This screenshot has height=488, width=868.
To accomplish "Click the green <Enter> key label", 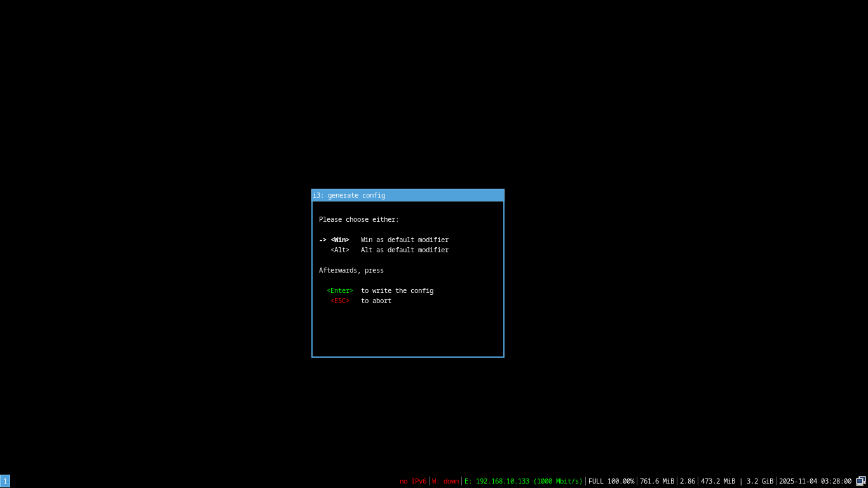I will tap(340, 291).
